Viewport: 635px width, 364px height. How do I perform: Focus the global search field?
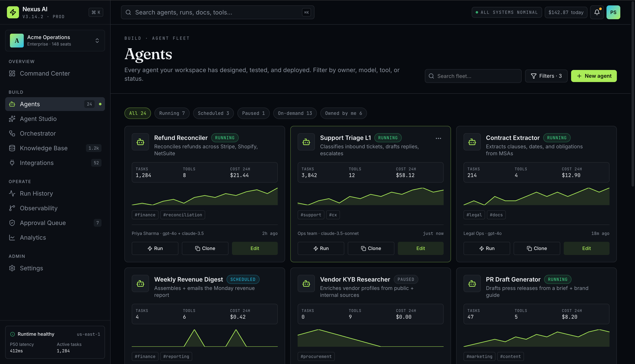217,12
